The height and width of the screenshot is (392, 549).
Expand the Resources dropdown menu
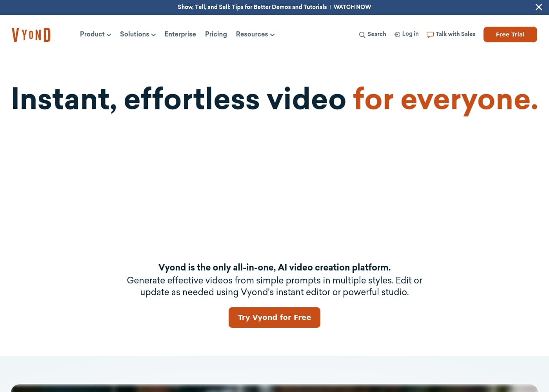(x=255, y=34)
